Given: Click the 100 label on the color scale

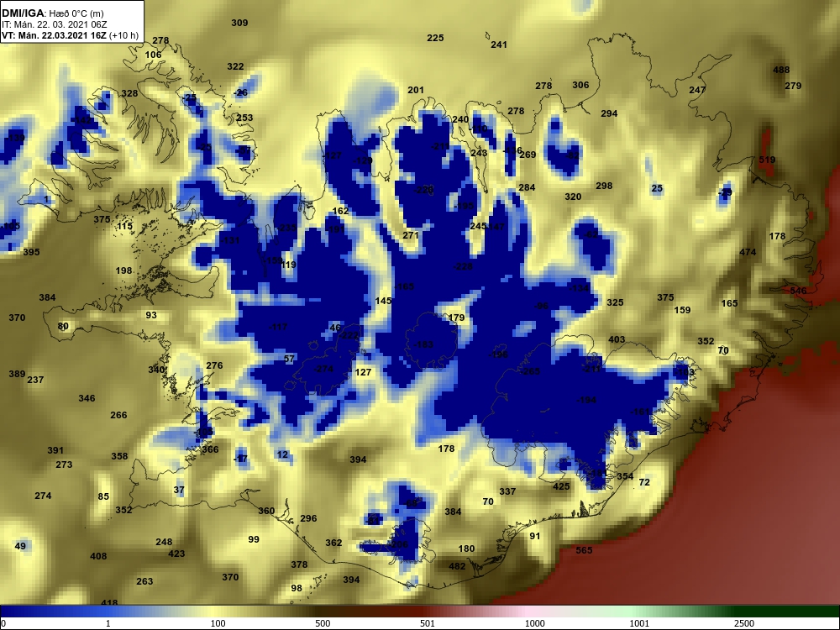Looking at the screenshot, I should click(218, 623).
